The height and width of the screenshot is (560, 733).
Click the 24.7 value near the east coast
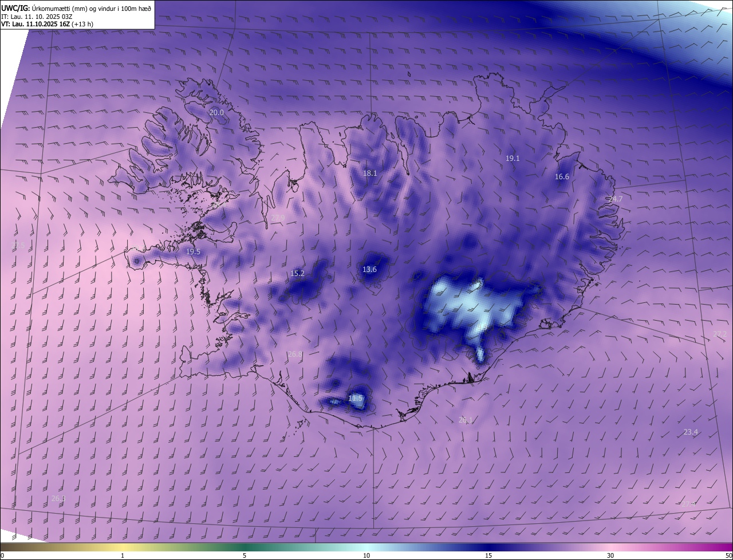615,199
